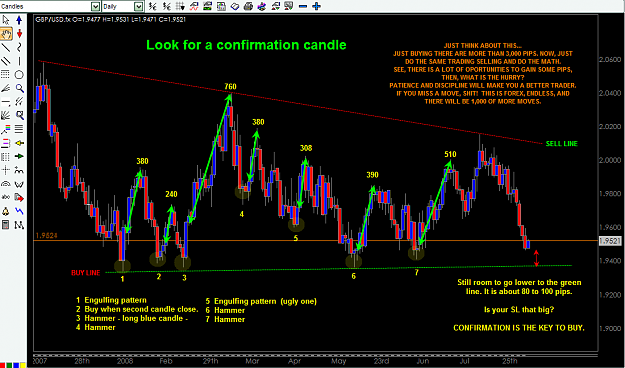Select the circle drawing tool
Screen dimensions: 625x368
coord(19,75)
